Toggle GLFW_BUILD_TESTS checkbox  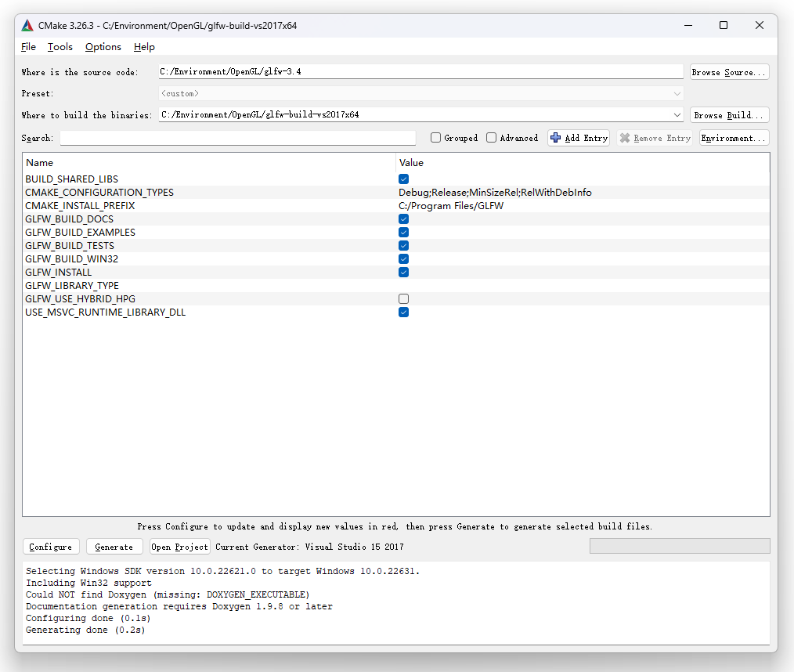(x=403, y=246)
